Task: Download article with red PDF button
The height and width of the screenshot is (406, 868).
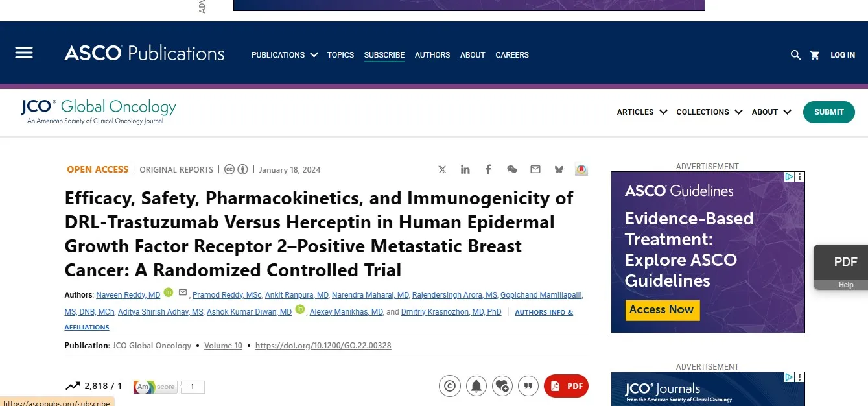Action: [x=566, y=386]
